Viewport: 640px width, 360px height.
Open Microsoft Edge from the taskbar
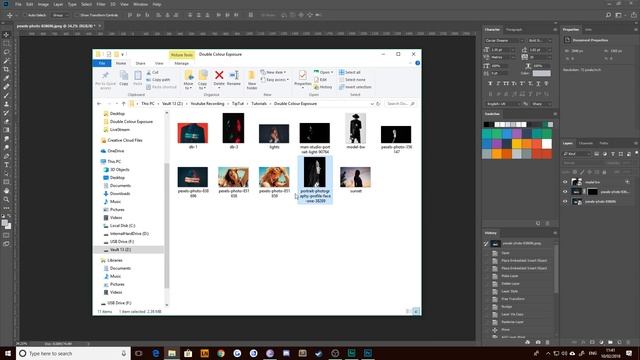point(156,353)
